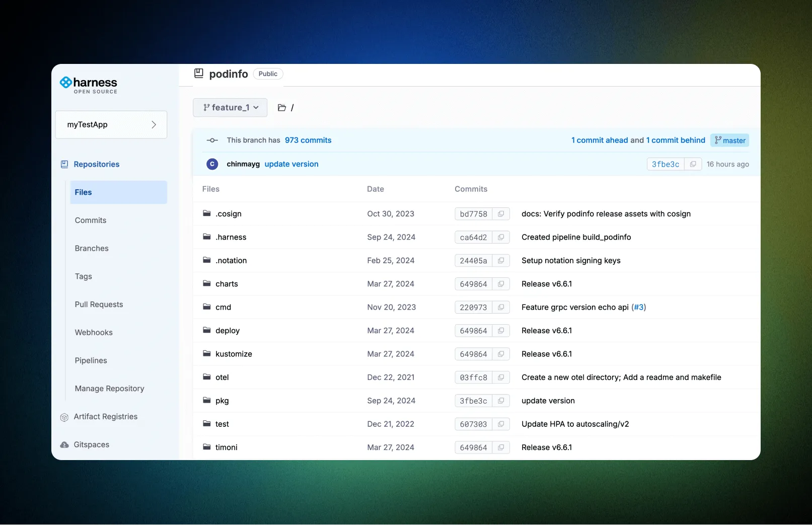Viewport: 812px width, 525px height.
Task: Open Gitspaces
Action: pyautogui.click(x=92, y=445)
